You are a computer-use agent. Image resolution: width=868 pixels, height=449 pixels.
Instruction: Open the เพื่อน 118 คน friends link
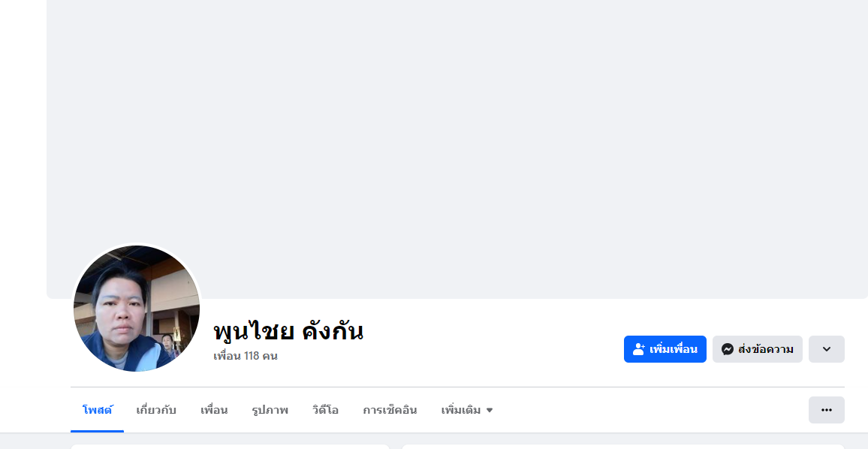coord(246,356)
